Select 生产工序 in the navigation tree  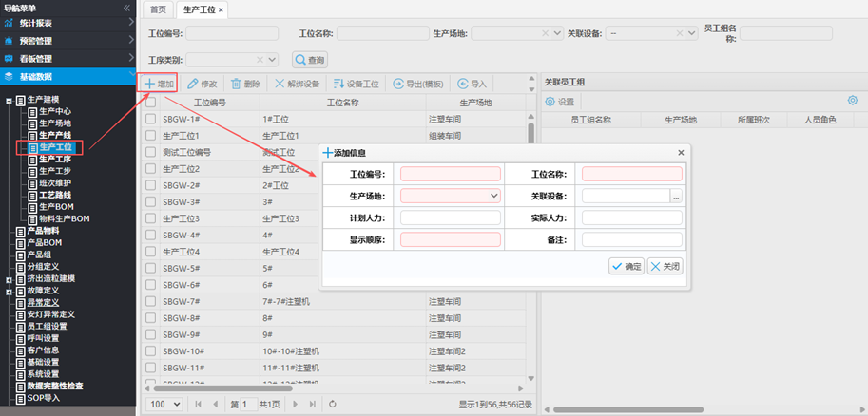[x=55, y=160]
